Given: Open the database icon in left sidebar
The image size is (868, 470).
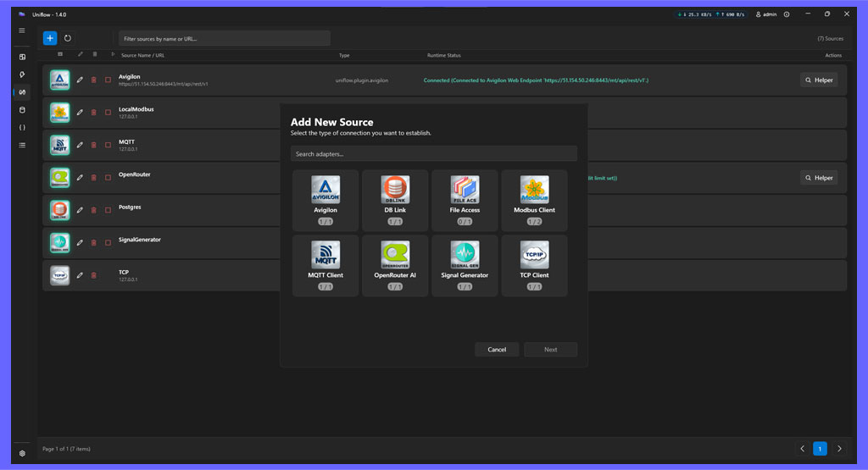Looking at the screenshot, I should click(22, 110).
